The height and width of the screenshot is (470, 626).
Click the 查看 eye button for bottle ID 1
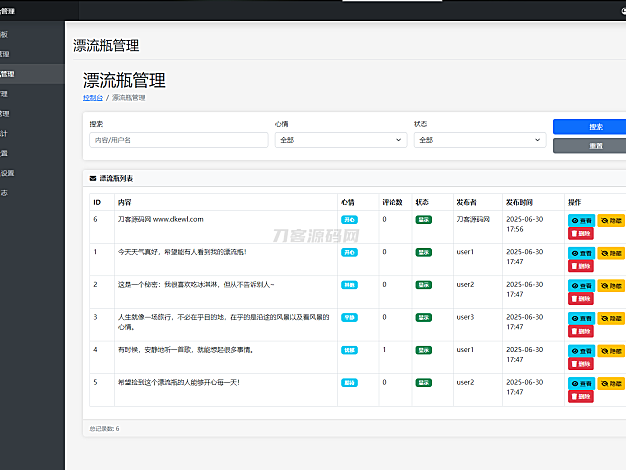pos(581,253)
